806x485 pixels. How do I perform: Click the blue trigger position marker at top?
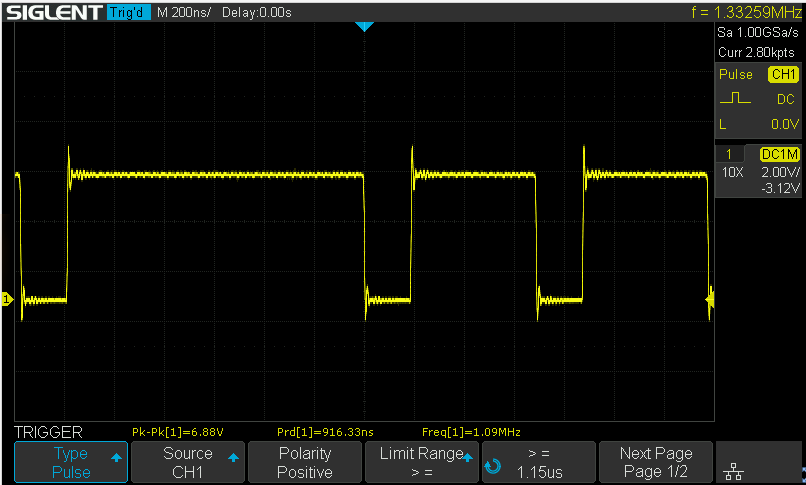click(x=364, y=27)
